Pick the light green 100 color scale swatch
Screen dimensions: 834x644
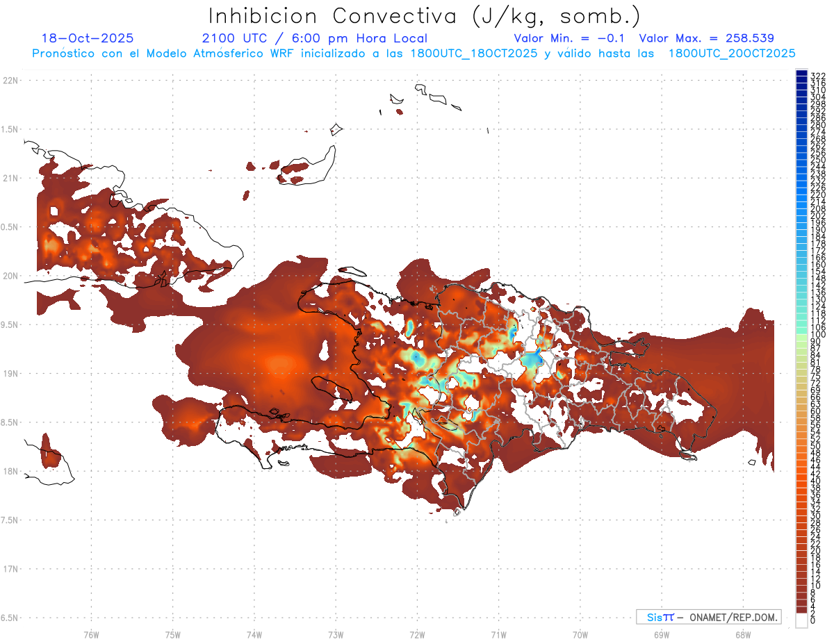[x=801, y=336]
